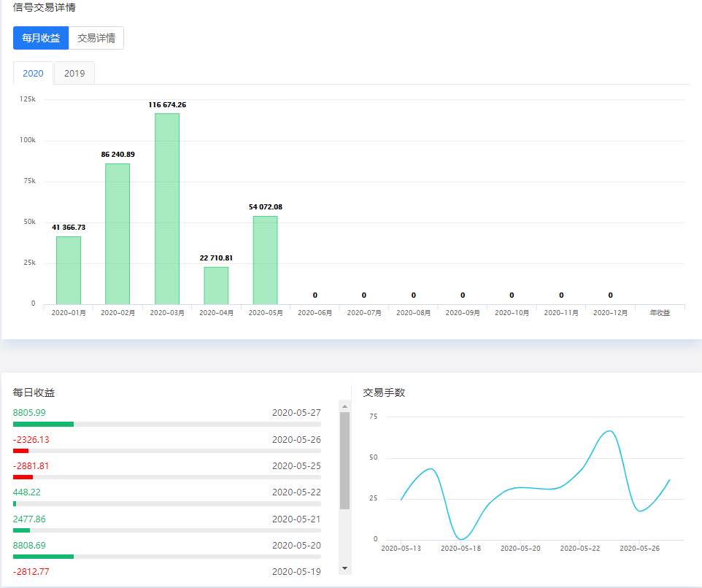Click the 年收益 axis label

coord(660,313)
